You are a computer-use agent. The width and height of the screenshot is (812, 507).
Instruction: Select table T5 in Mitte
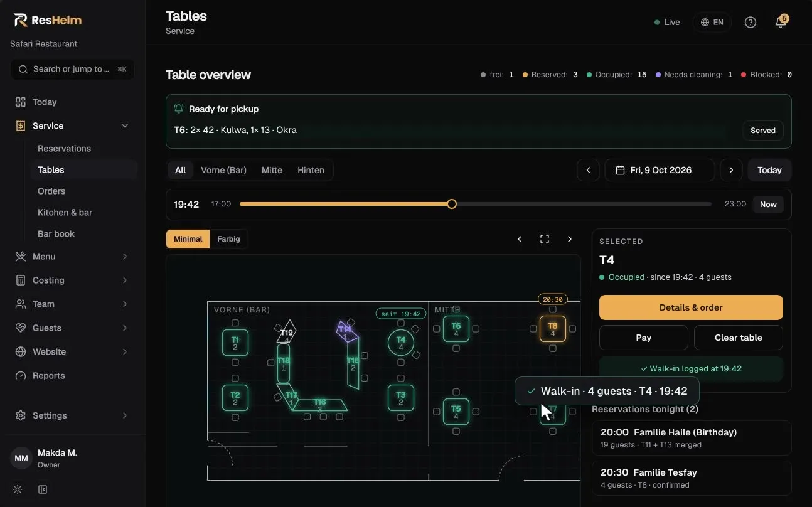point(456,412)
